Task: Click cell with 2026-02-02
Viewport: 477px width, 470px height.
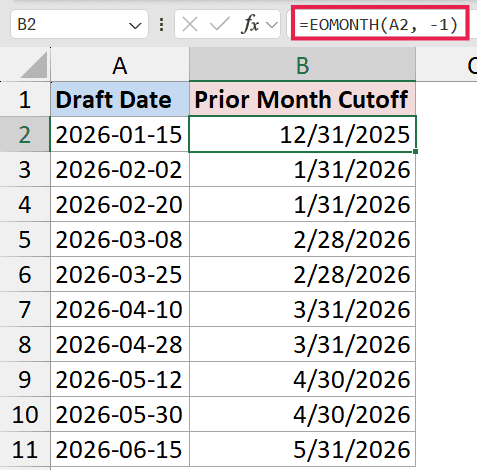Action: [120, 169]
